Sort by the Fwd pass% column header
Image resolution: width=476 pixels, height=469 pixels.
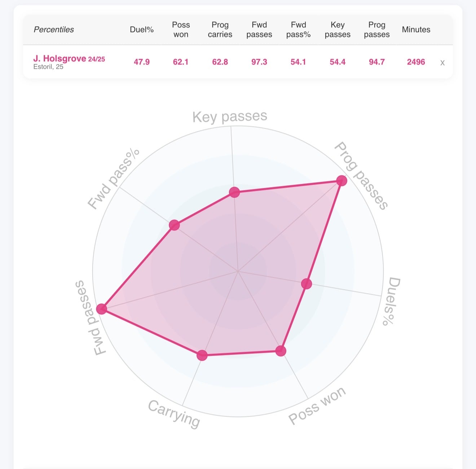coord(298,30)
